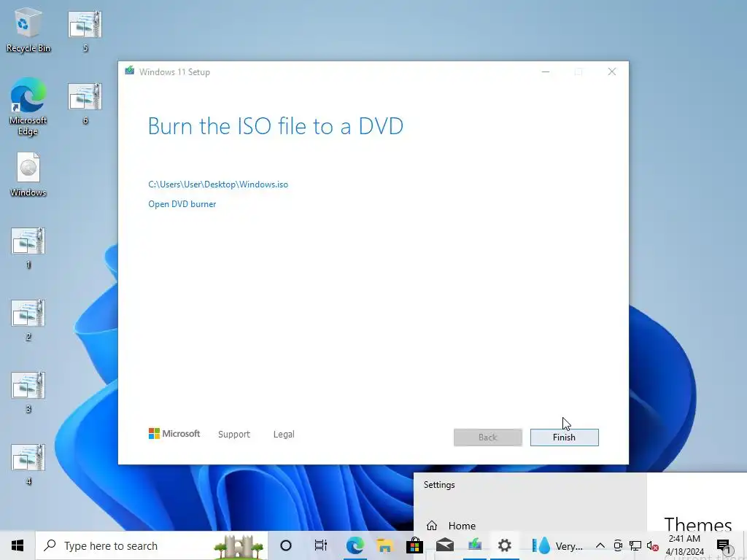Open the notification center icon
The height and width of the screenshot is (560, 747).
pyautogui.click(x=723, y=545)
